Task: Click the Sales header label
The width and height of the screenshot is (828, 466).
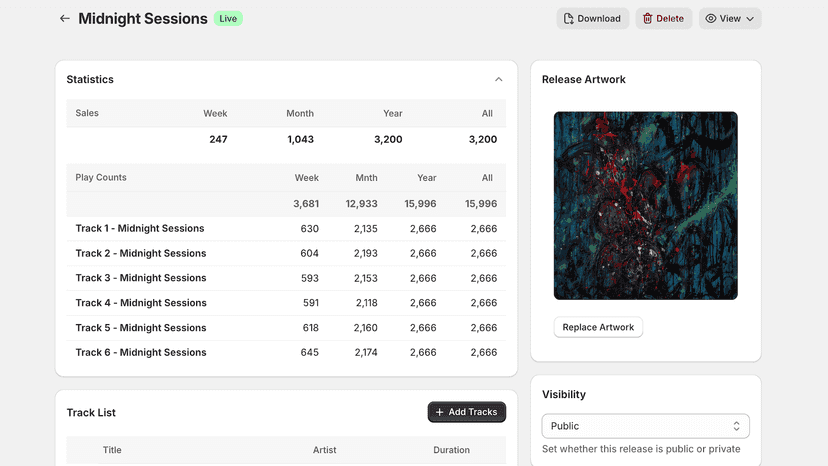Action: coord(87,113)
